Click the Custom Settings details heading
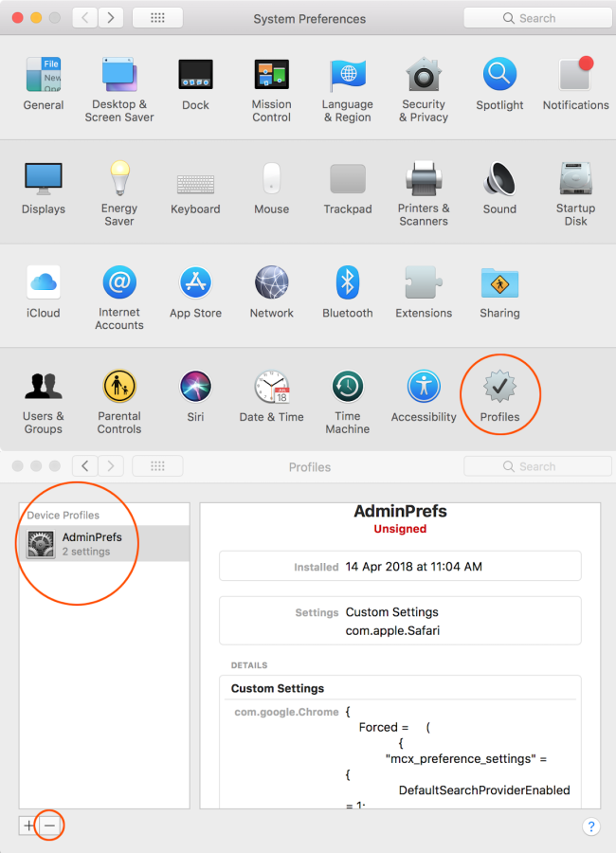The width and height of the screenshot is (616, 853). tap(278, 688)
